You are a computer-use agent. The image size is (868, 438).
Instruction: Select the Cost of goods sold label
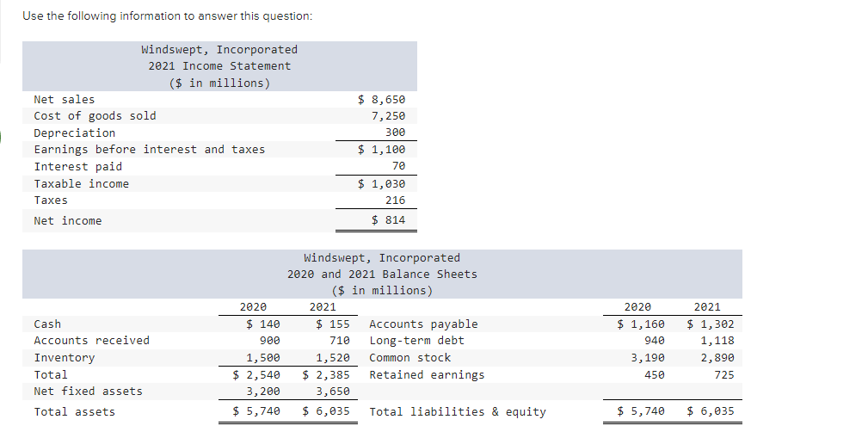pos(95,116)
